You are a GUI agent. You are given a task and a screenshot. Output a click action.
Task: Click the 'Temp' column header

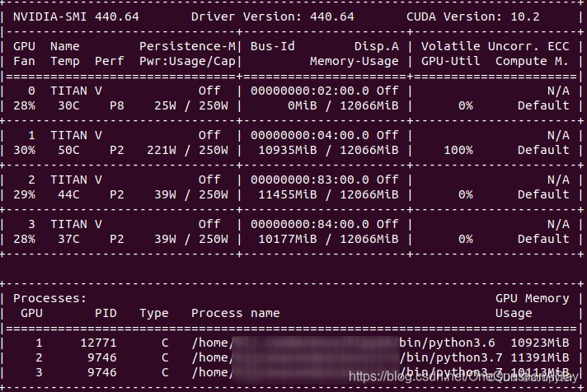click(65, 61)
